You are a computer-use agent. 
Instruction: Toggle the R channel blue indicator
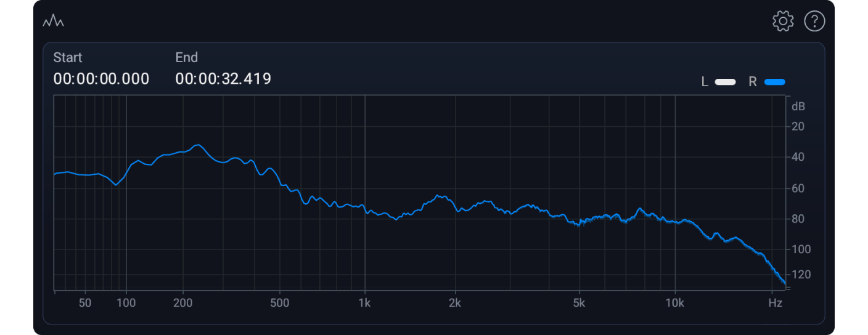pyautogui.click(x=774, y=82)
